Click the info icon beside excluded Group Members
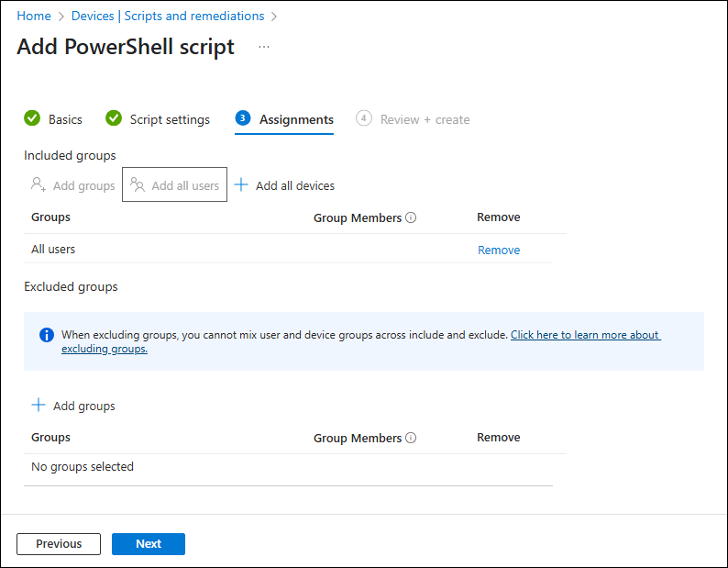Image resolution: width=728 pixels, height=568 pixels. tap(411, 438)
